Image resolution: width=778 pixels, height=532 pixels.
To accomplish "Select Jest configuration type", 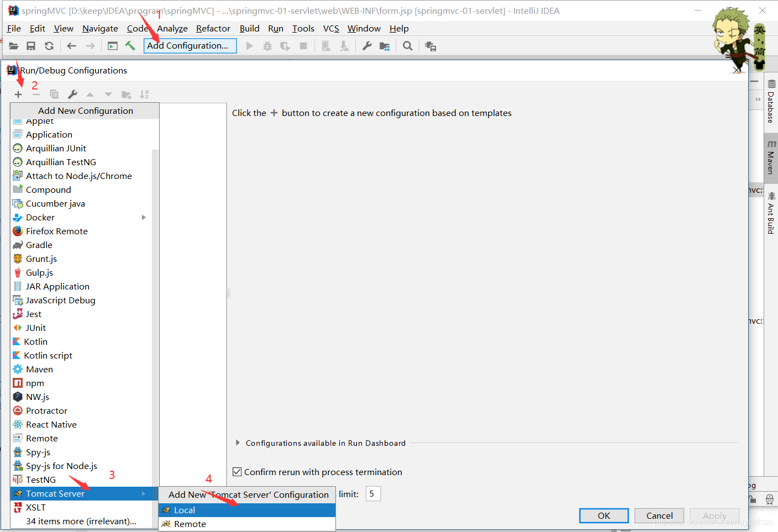I will (x=81, y=314).
